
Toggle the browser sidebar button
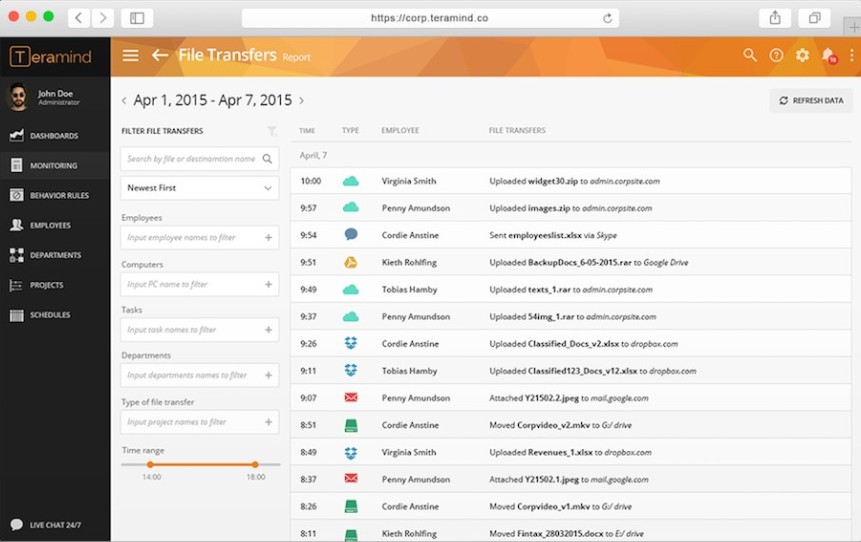(x=137, y=18)
